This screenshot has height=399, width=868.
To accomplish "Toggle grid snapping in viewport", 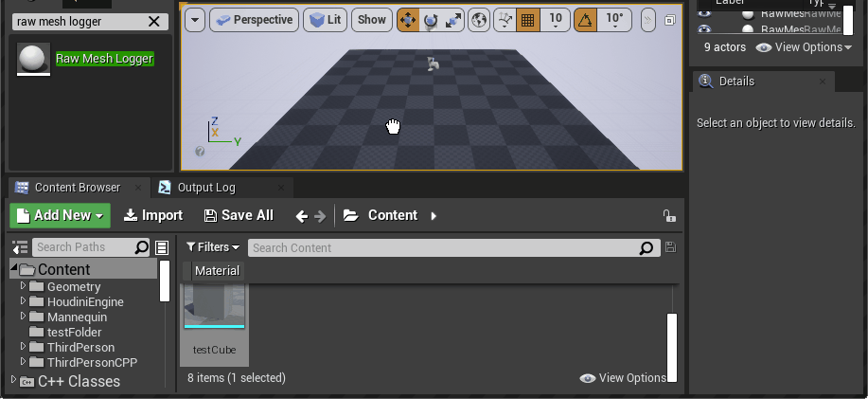I will pyautogui.click(x=527, y=20).
